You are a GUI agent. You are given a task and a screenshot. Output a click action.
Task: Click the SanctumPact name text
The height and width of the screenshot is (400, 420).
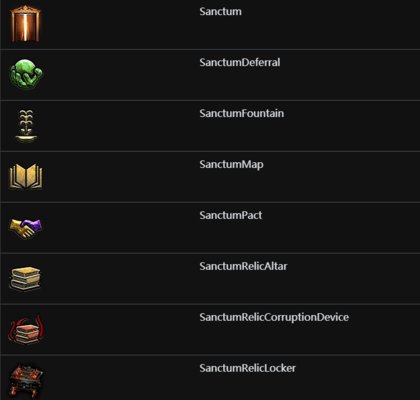coord(231,215)
